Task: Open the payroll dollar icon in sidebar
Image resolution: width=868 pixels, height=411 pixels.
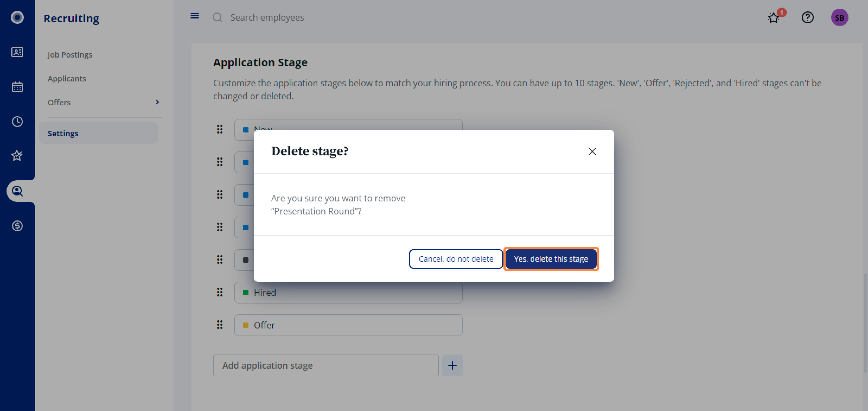Action: (x=17, y=226)
